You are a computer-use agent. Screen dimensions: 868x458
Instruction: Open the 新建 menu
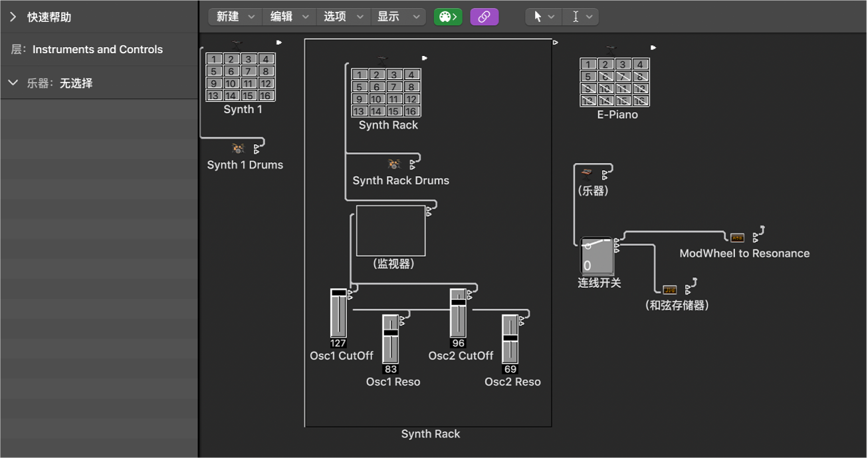(235, 17)
